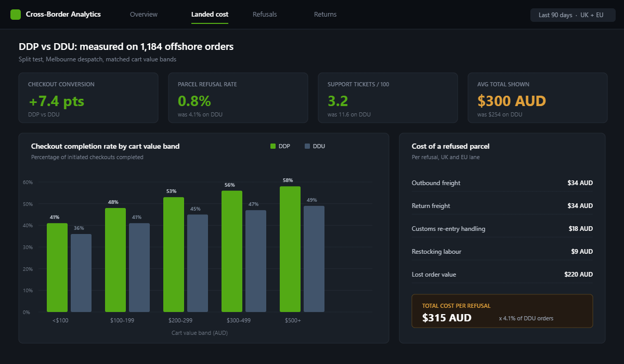Click the 45% DDU bar for $200-299

click(198, 263)
